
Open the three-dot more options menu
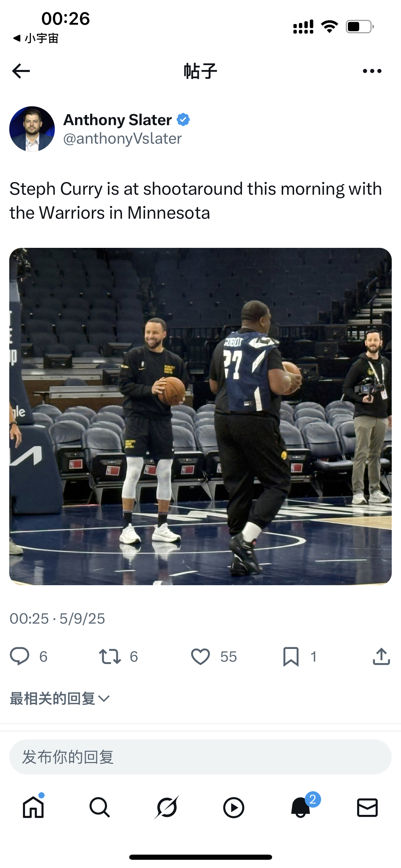(372, 71)
